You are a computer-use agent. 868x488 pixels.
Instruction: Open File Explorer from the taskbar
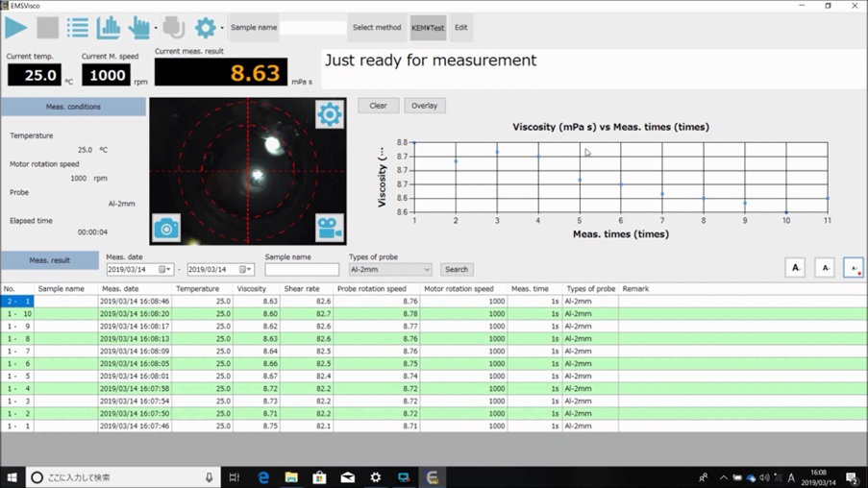[x=291, y=477]
